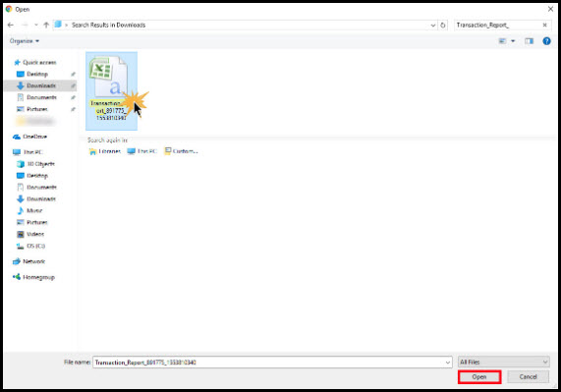Click the blue Help icon
The image size is (561, 392).
click(546, 41)
